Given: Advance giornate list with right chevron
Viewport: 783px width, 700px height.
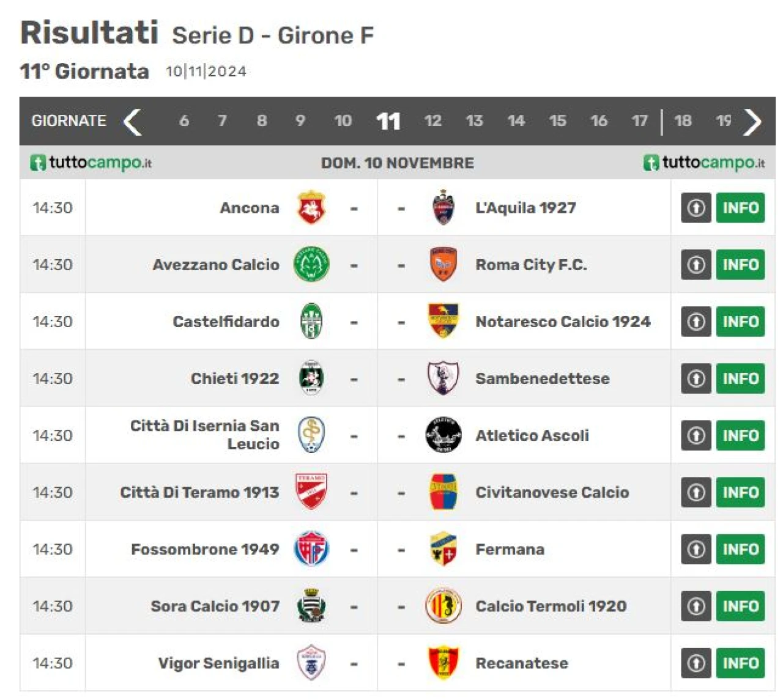Looking at the screenshot, I should point(753,121).
